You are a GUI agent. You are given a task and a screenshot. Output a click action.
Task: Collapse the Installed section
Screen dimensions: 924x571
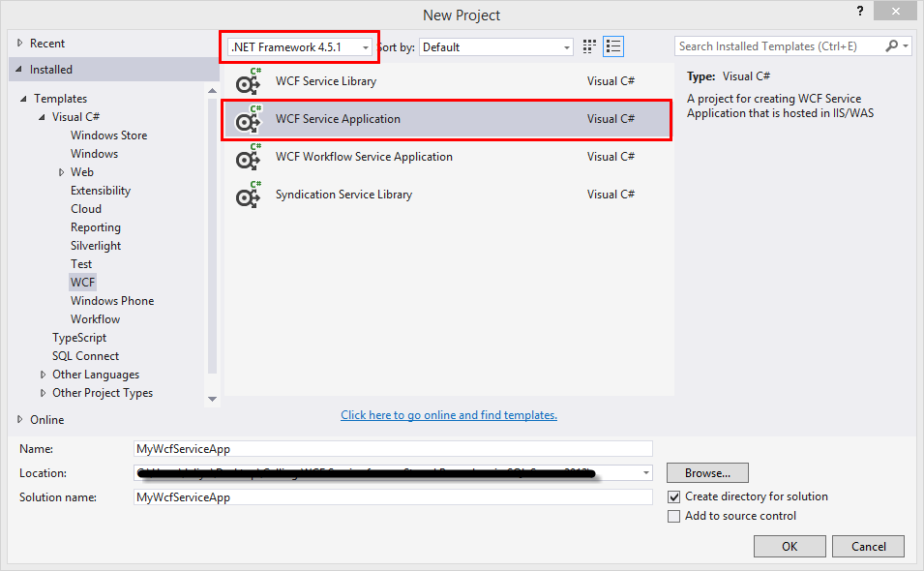pyautogui.click(x=19, y=70)
